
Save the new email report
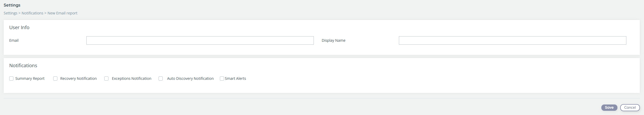609,108
